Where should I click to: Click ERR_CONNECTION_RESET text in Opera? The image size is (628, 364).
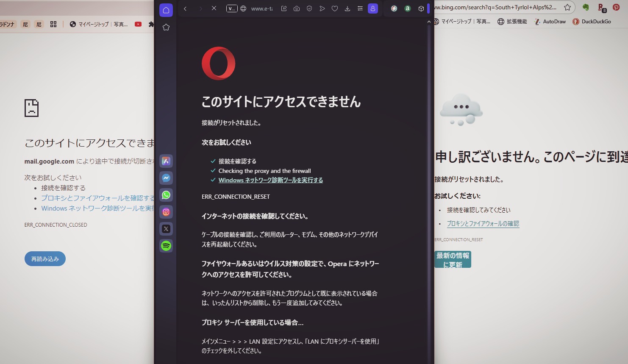click(236, 197)
